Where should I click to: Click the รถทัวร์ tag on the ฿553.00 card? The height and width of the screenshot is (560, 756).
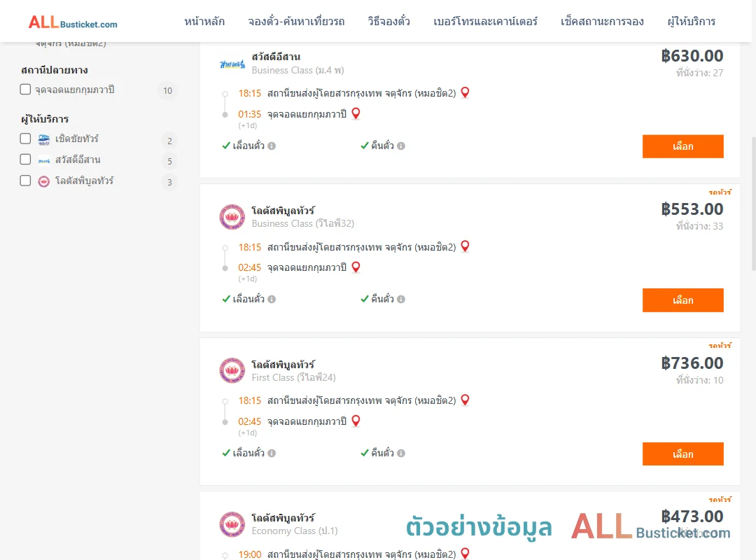click(720, 192)
